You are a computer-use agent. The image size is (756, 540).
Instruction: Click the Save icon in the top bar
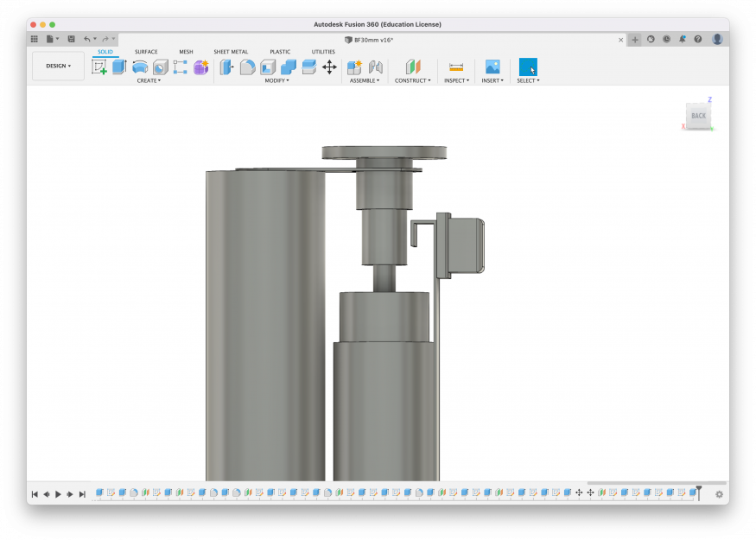tap(71, 39)
